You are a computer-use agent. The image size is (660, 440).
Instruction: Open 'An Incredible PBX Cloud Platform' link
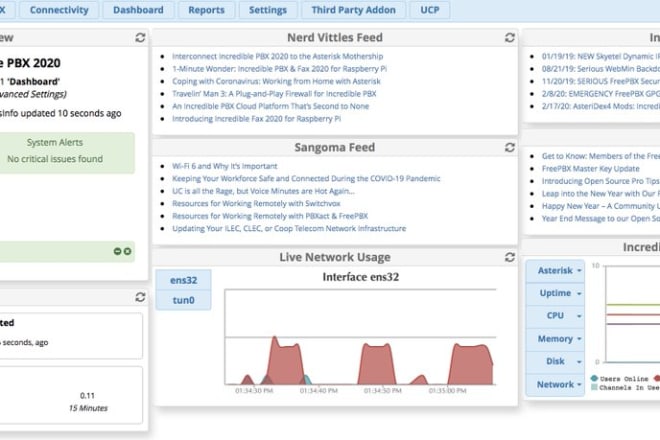pyautogui.click(x=270, y=106)
